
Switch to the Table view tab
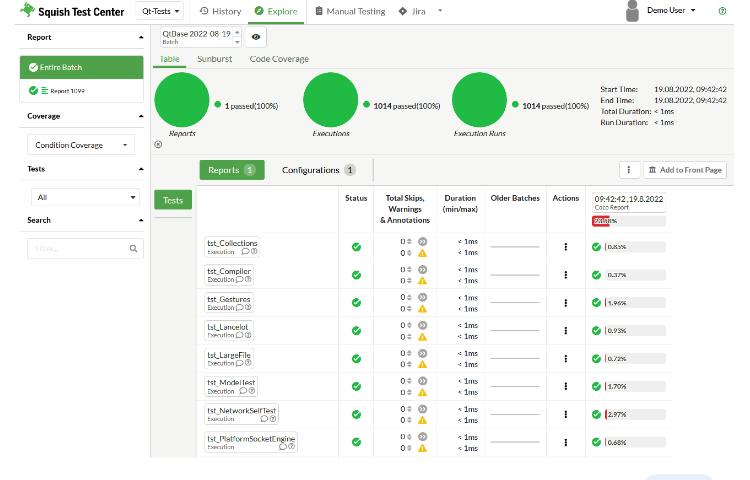tap(169, 59)
